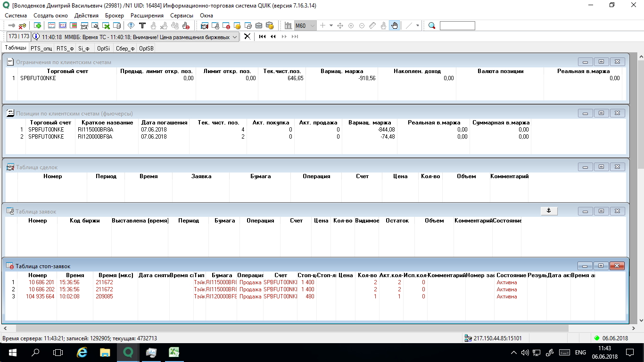Open the Расширения menu

(147, 16)
